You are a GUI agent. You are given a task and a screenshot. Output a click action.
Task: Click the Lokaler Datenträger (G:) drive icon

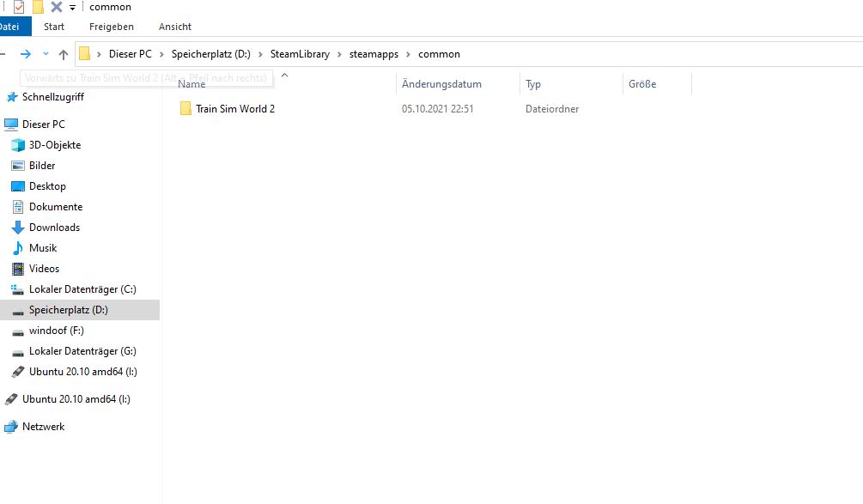pyautogui.click(x=18, y=353)
